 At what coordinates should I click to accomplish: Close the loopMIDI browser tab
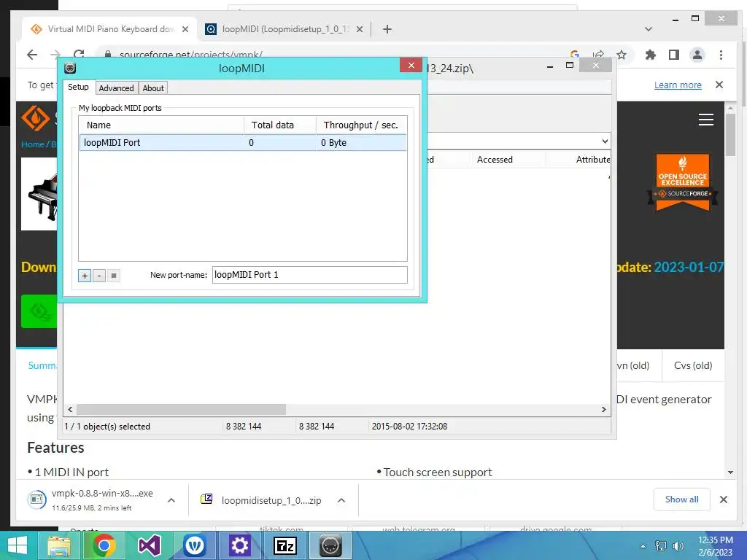360,29
